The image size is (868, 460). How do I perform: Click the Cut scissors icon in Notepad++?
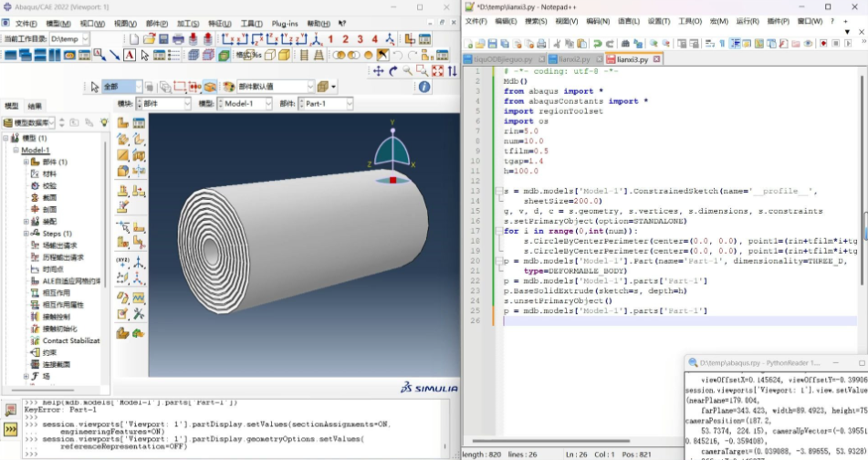pos(557,44)
